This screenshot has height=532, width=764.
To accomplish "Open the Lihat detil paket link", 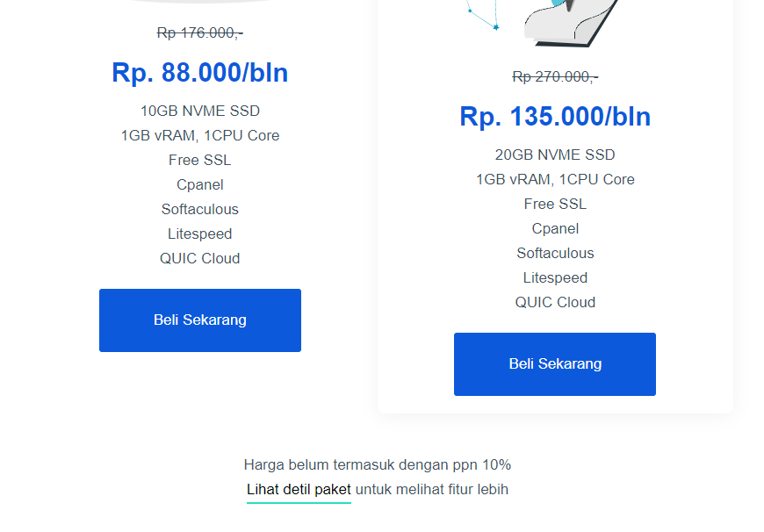I will click(299, 490).
